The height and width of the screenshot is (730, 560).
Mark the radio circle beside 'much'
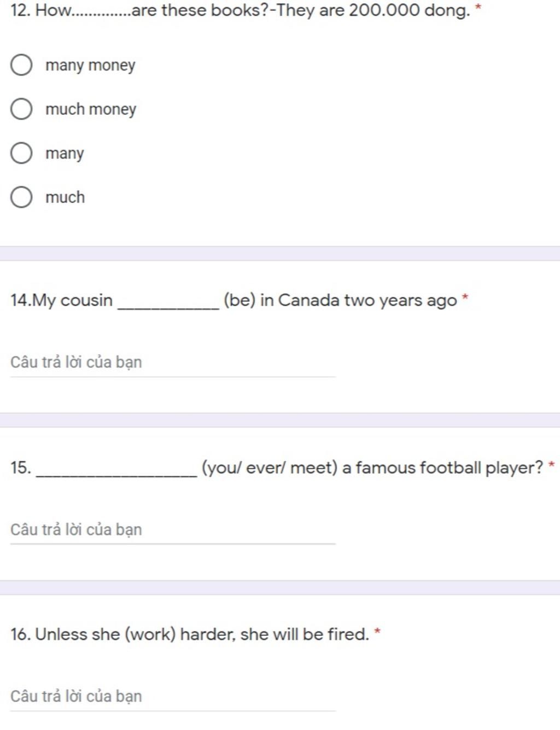21,197
